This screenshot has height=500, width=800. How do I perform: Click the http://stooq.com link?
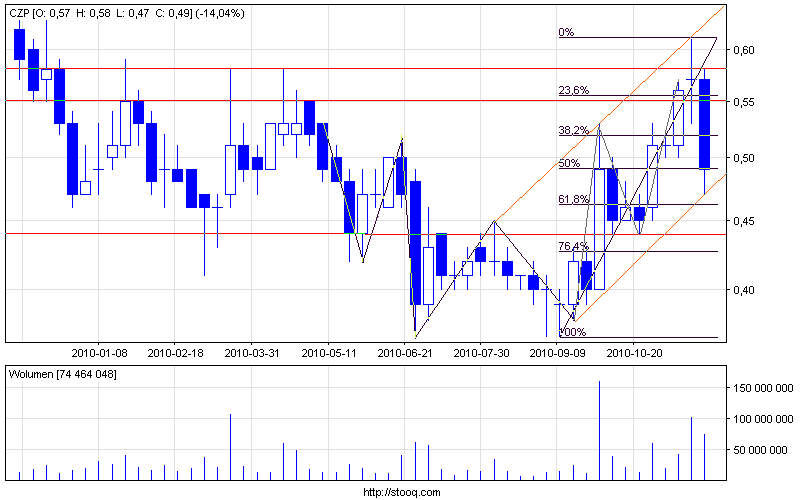click(x=402, y=492)
